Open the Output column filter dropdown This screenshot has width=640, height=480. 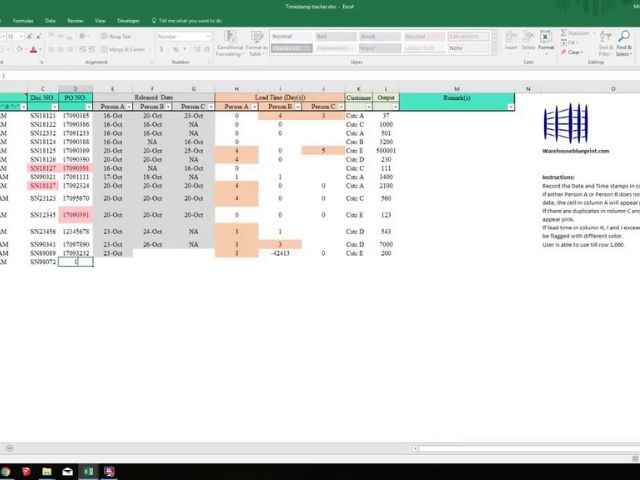[394, 106]
